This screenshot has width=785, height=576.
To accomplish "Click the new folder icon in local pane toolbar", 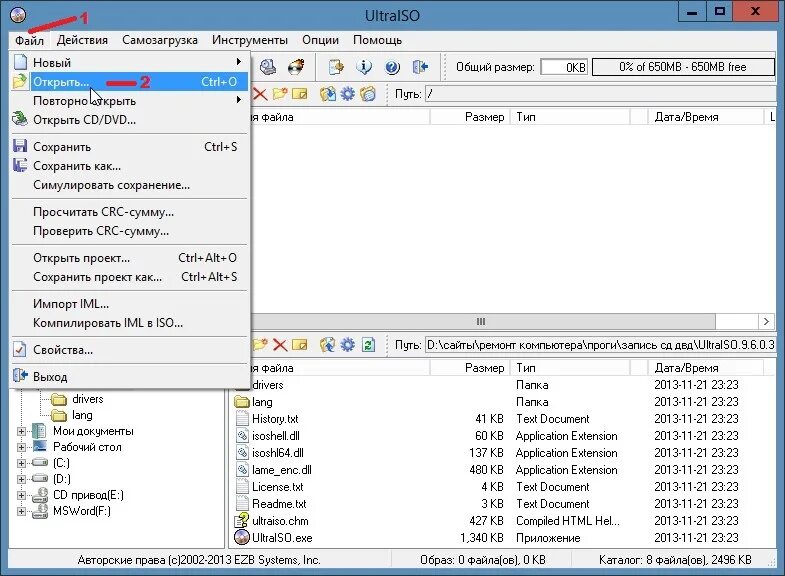I will click(260, 345).
